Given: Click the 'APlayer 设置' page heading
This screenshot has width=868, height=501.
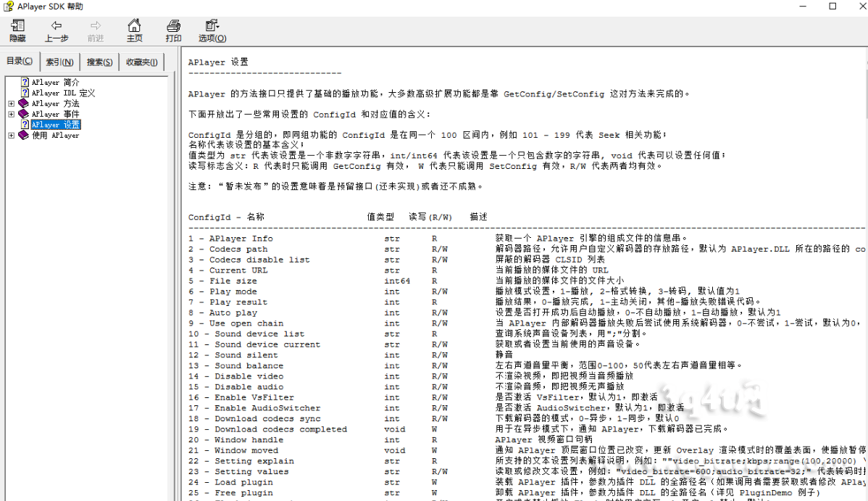Looking at the screenshot, I should coord(218,62).
